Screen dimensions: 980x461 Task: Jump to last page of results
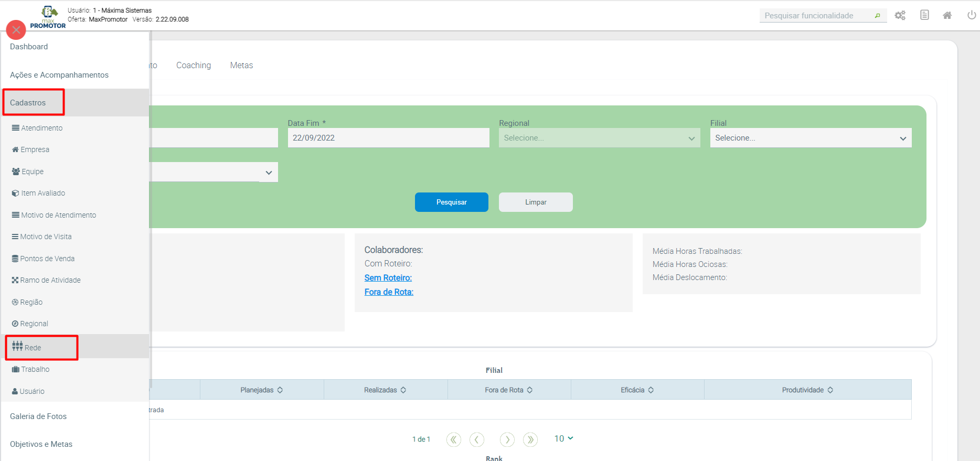tap(530, 439)
